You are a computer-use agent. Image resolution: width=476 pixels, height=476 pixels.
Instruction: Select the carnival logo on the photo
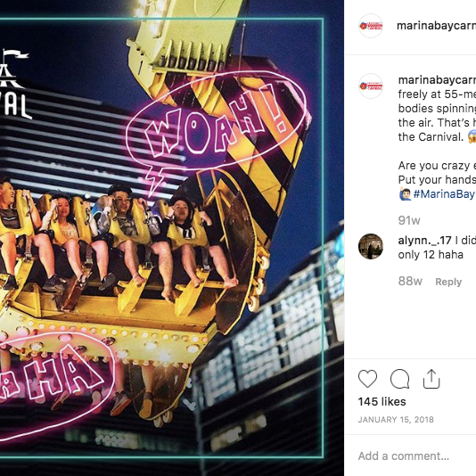[x=14, y=84]
